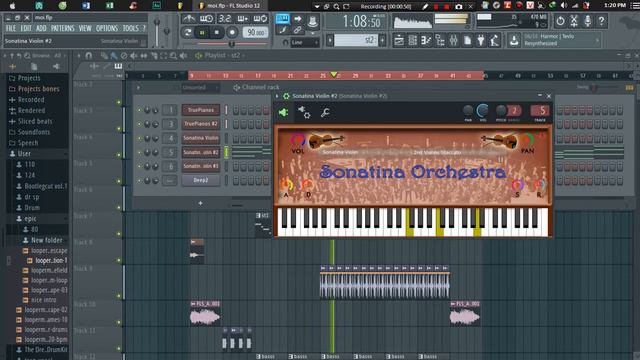Adjust the channel VOL knob in plugin header
Viewport: 640px width, 360px height.
pos(482,111)
